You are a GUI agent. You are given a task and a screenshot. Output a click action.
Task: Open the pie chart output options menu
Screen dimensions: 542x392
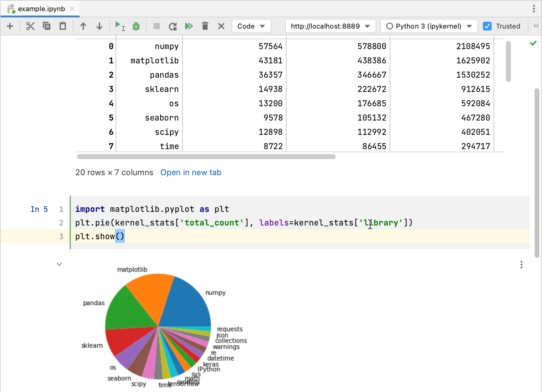tap(521, 265)
